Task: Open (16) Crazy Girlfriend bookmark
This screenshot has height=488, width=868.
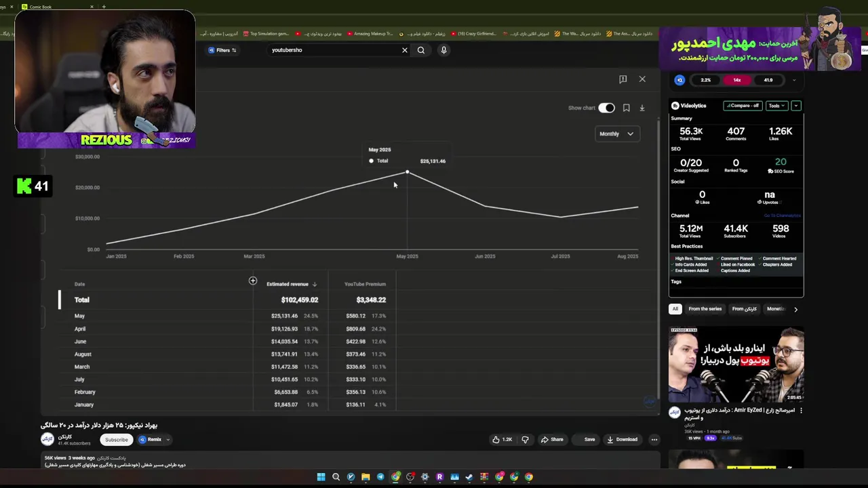Action: pyautogui.click(x=473, y=34)
